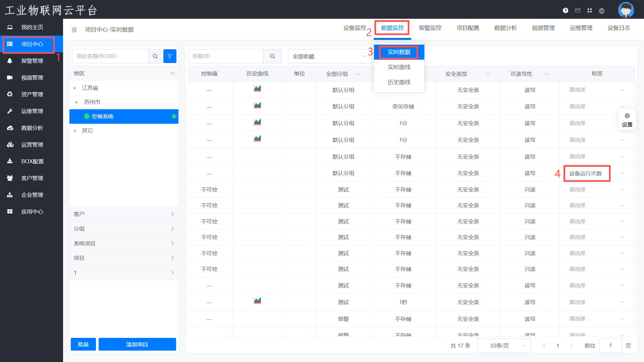Image resolution: width=644 pixels, height=362 pixels.
Task: Click the sidebar collapse menu icon
Action: (x=74, y=30)
